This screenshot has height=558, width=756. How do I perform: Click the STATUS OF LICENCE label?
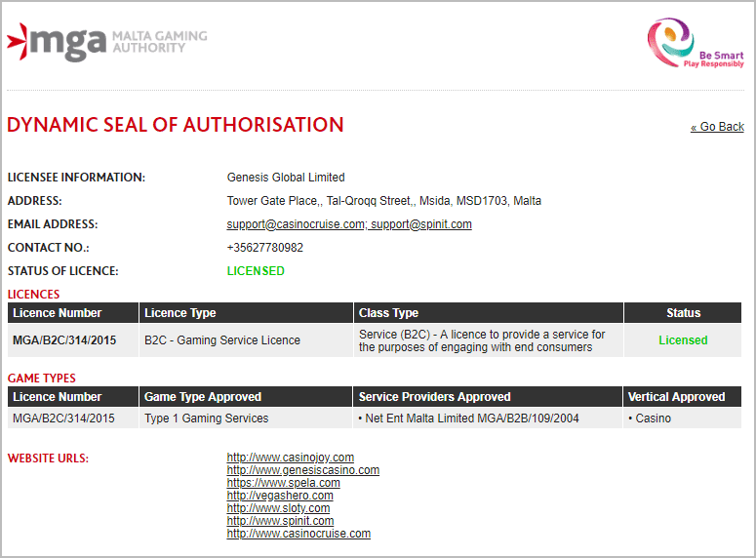tap(62, 271)
